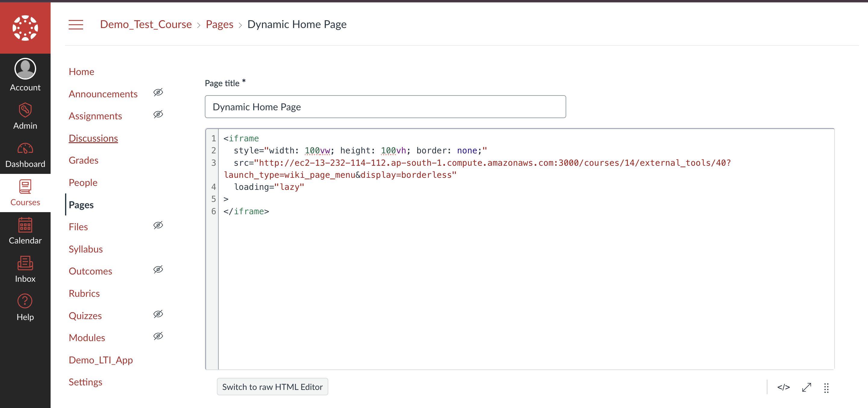Click Switch to raw HTML Editor

pyautogui.click(x=272, y=386)
